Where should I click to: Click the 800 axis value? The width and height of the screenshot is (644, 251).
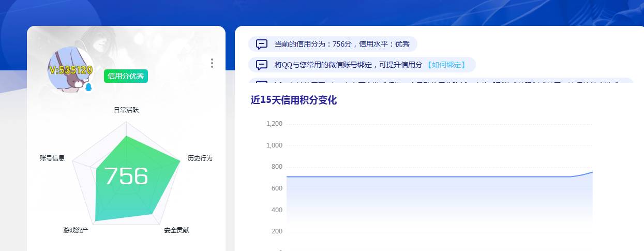277,167
